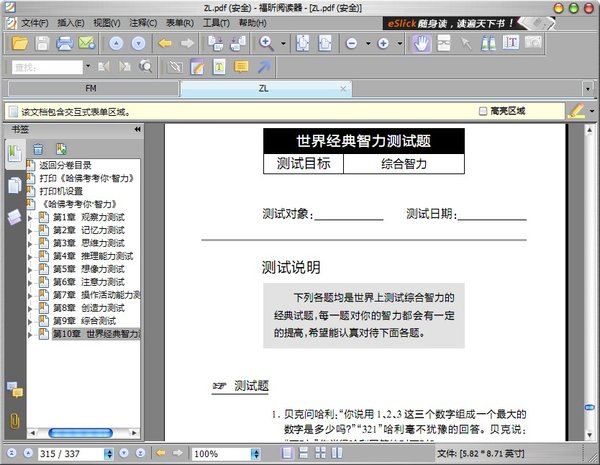Open a file with the folder icon
This screenshot has height=465, width=600.
point(20,43)
